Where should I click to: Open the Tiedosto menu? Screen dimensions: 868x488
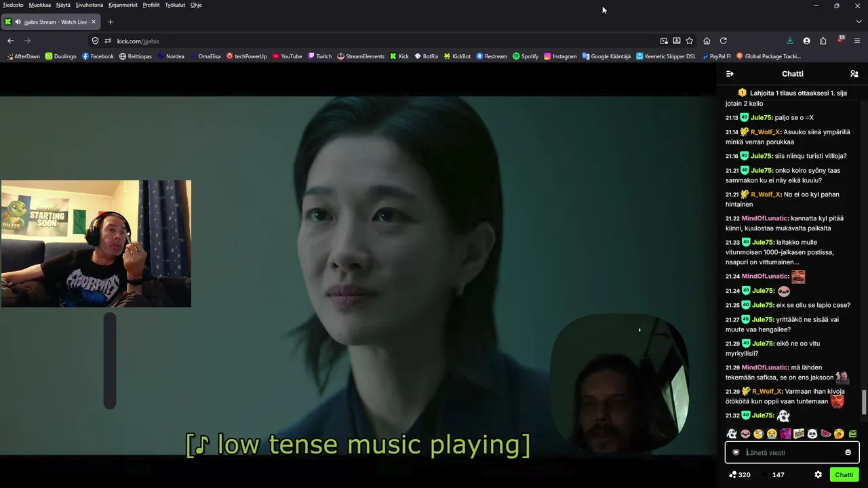(x=13, y=5)
